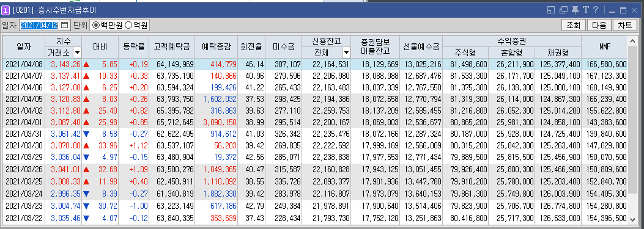Screen dimensions: 644x229
Task: Click deposit change value 1,602,032
Action: pos(221,99)
